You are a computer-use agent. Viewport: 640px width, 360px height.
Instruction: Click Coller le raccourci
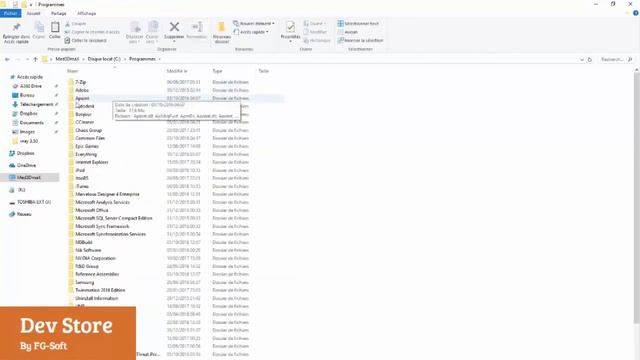(86, 40)
